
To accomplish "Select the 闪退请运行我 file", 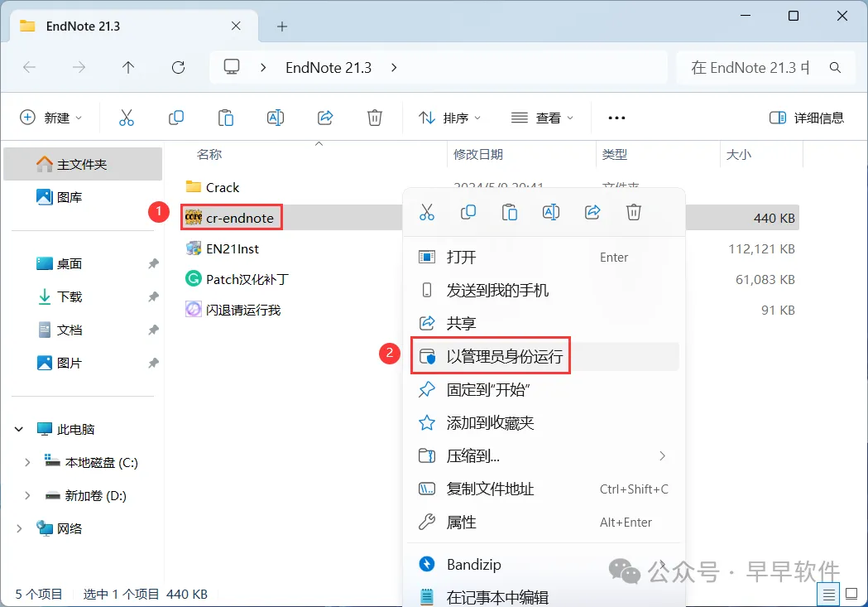I will 233,310.
